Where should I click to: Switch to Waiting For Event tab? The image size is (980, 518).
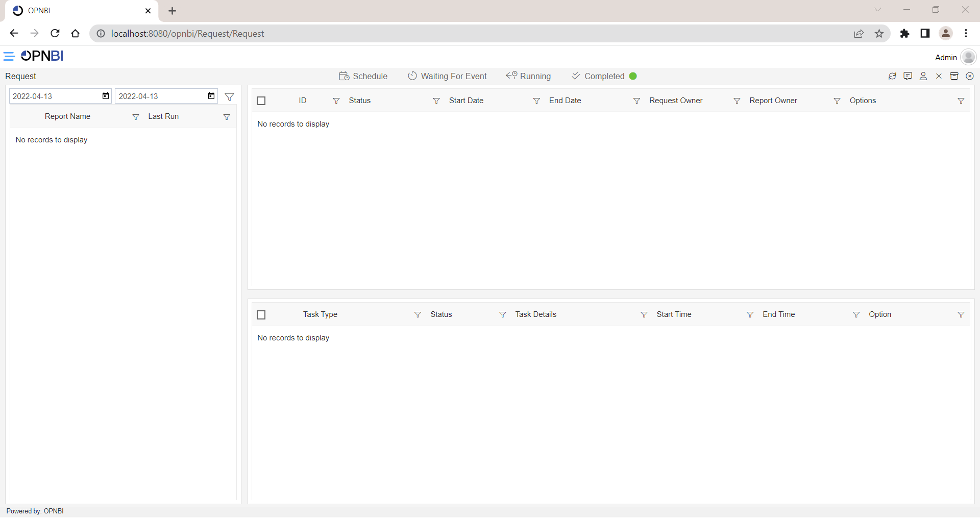[x=447, y=76]
